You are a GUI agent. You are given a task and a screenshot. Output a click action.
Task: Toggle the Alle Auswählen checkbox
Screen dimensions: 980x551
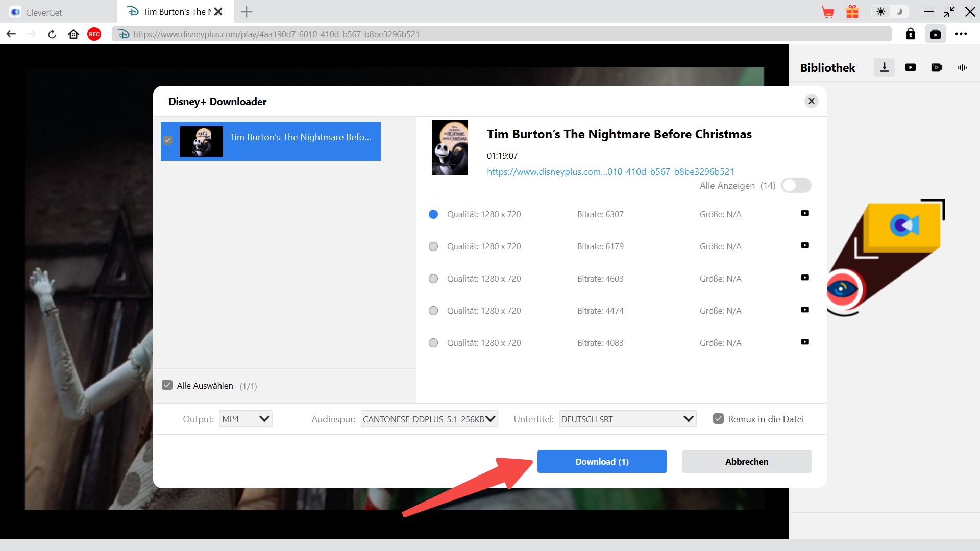(x=167, y=385)
